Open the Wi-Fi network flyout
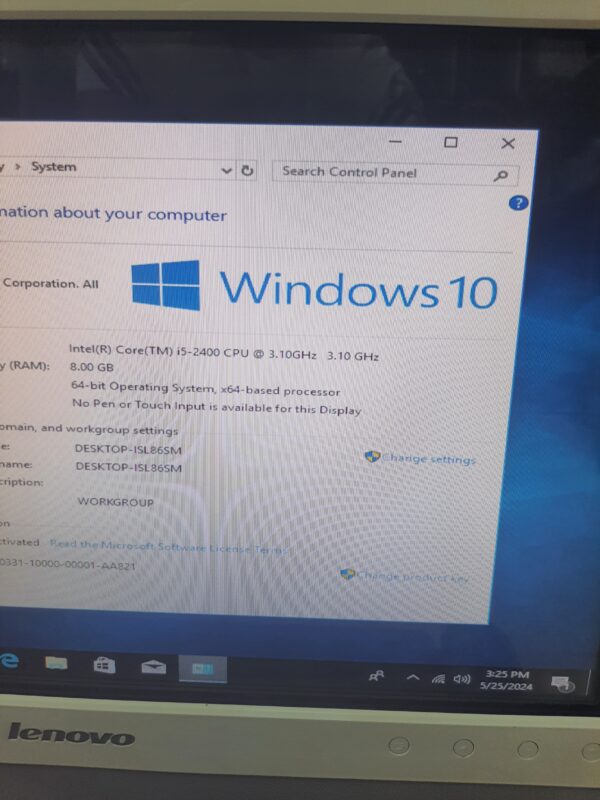The width and height of the screenshot is (600, 800). (438, 679)
